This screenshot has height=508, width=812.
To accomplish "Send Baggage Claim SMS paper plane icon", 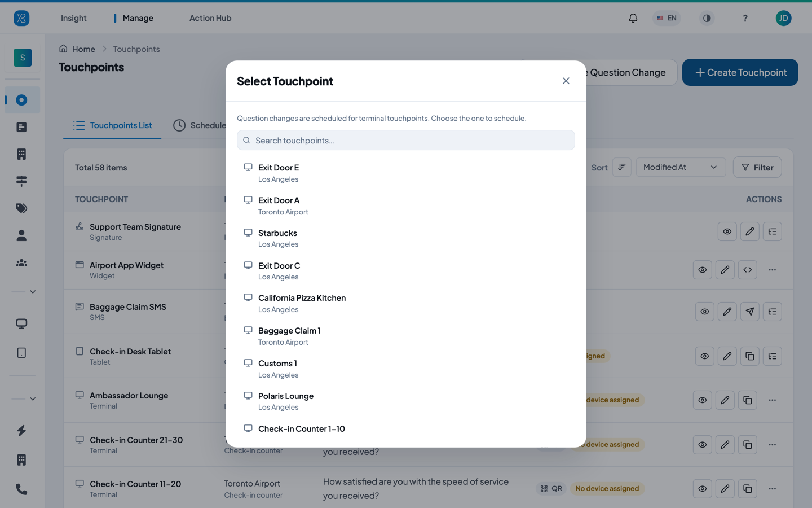I will click(x=749, y=312).
